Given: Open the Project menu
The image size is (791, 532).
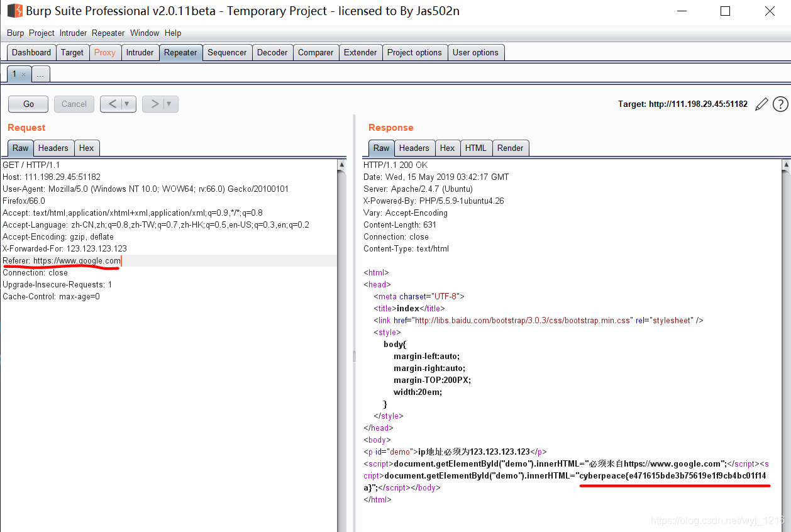Looking at the screenshot, I should [41, 33].
